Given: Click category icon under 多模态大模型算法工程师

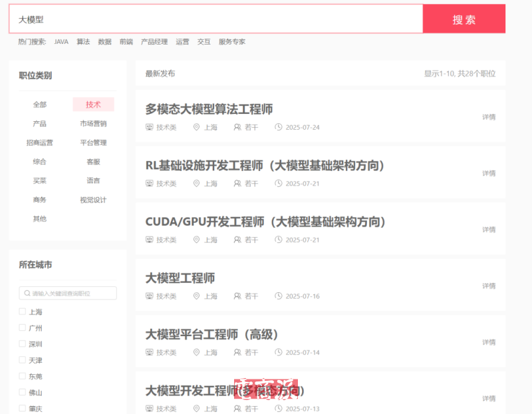Looking at the screenshot, I should (x=149, y=127).
